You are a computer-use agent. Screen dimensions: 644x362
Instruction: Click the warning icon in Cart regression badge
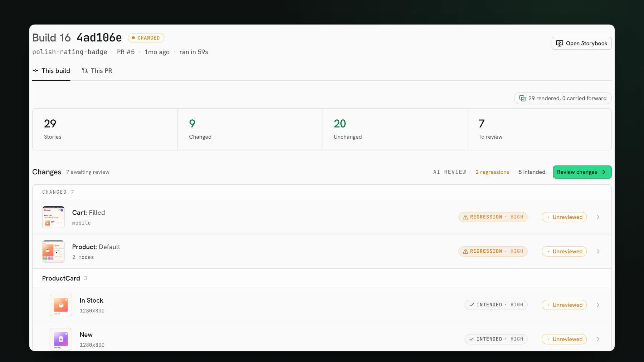[x=465, y=217]
